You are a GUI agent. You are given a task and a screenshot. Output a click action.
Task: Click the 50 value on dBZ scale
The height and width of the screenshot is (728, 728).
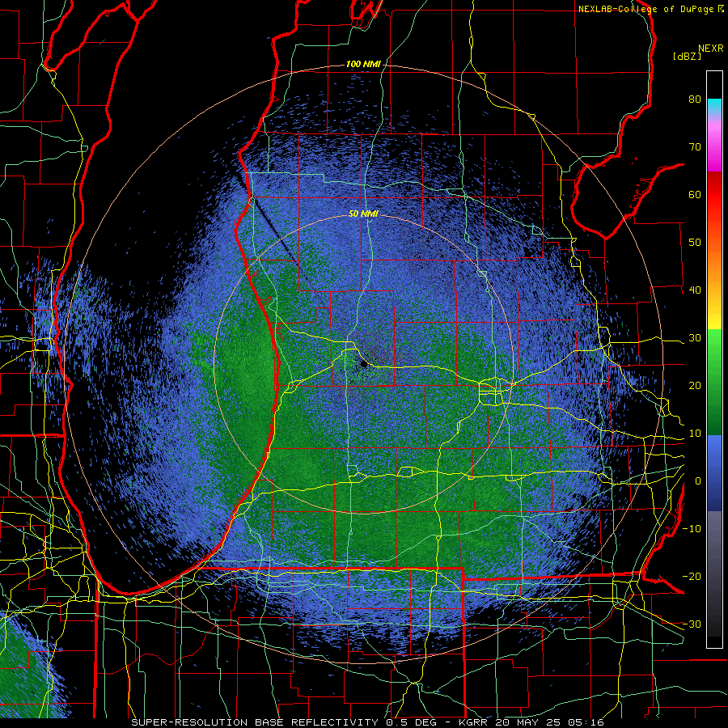(x=695, y=243)
